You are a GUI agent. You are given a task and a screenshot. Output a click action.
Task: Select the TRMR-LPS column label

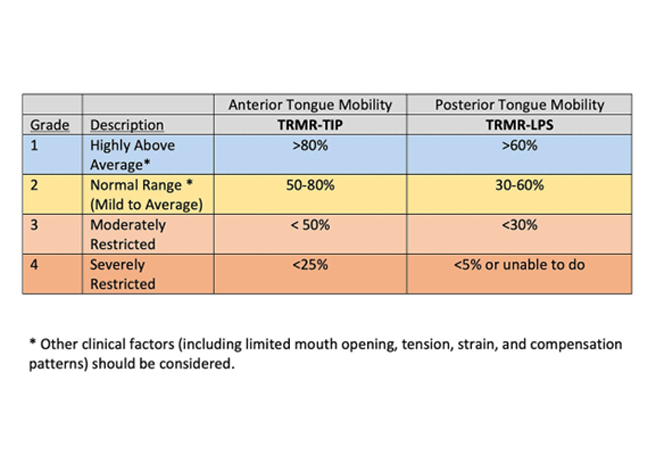pos(520,125)
